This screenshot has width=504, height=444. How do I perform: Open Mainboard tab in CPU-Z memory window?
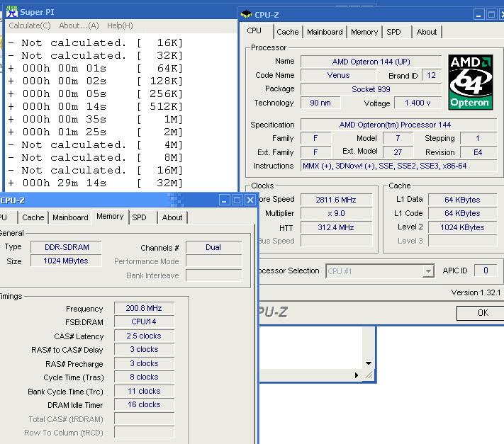[x=70, y=217]
